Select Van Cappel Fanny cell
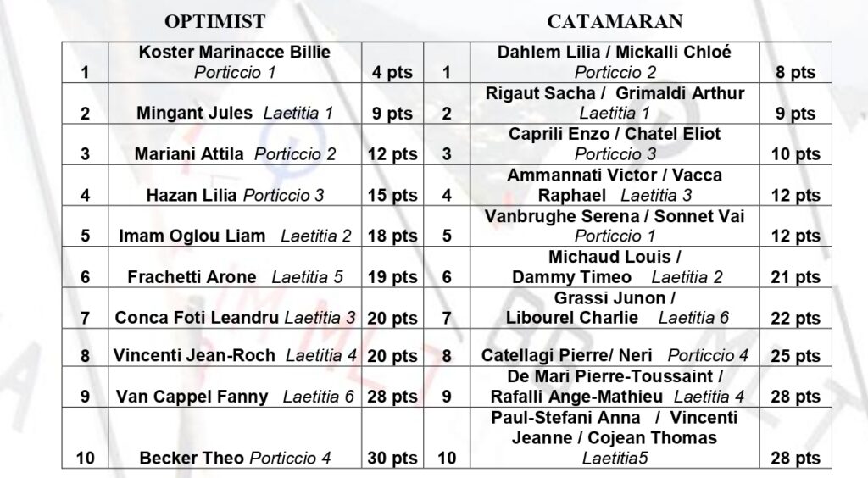 click(235, 386)
